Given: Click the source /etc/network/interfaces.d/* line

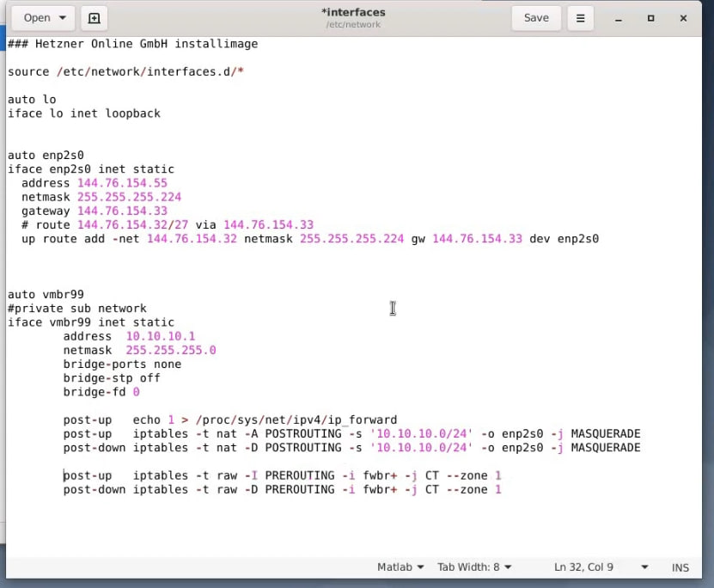Looking at the screenshot, I should pyautogui.click(x=125, y=71).
